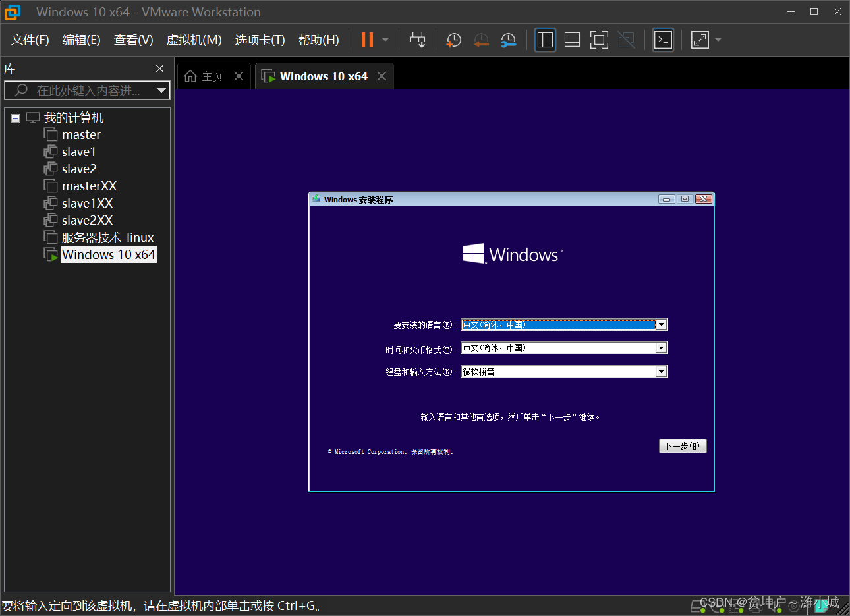Click the Windows 安装程序 title icon
The width and height of the screenshot is (850, 616).
316,199
